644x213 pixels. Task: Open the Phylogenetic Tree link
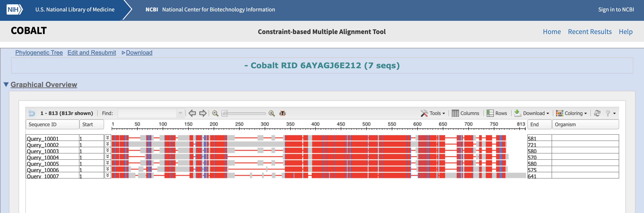(x=39, y=53)
